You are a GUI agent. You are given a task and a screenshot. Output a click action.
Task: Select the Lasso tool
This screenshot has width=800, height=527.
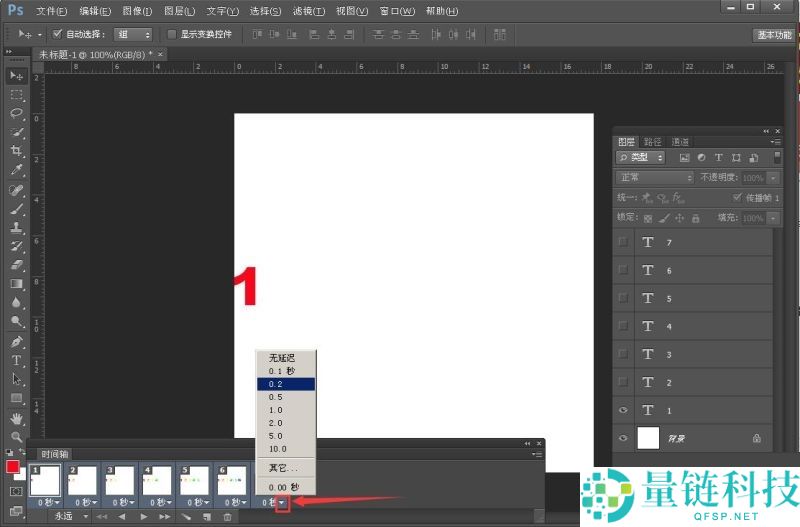pyautogui.click(x=16, y=113)
